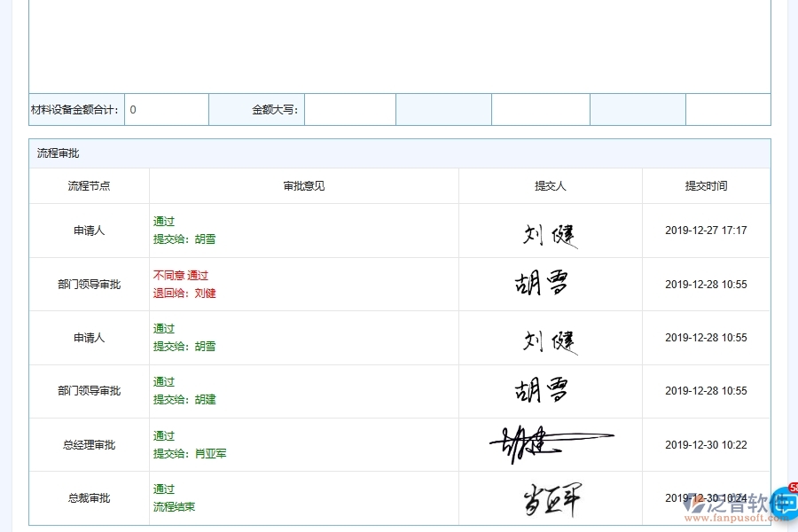The height and width of the screenshot is (532, 798).
Task: Click 提交给: 胡建 in 部门领导审批 row
Action: (184, 400)
